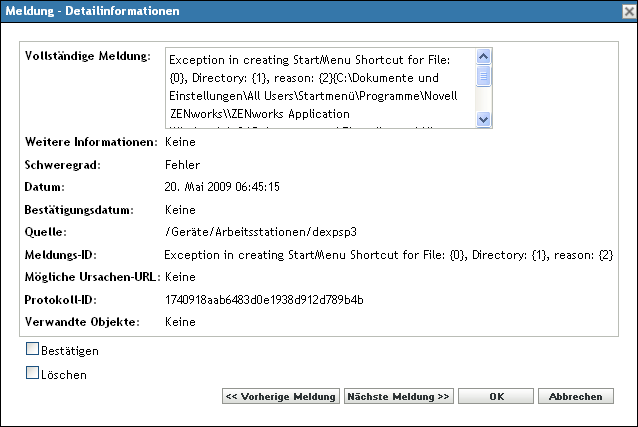Image resolution: width=638 pixels, height=427 pixels.
Task: Click the Meldungs-ID exception text
Action: [x=388, y=255]
